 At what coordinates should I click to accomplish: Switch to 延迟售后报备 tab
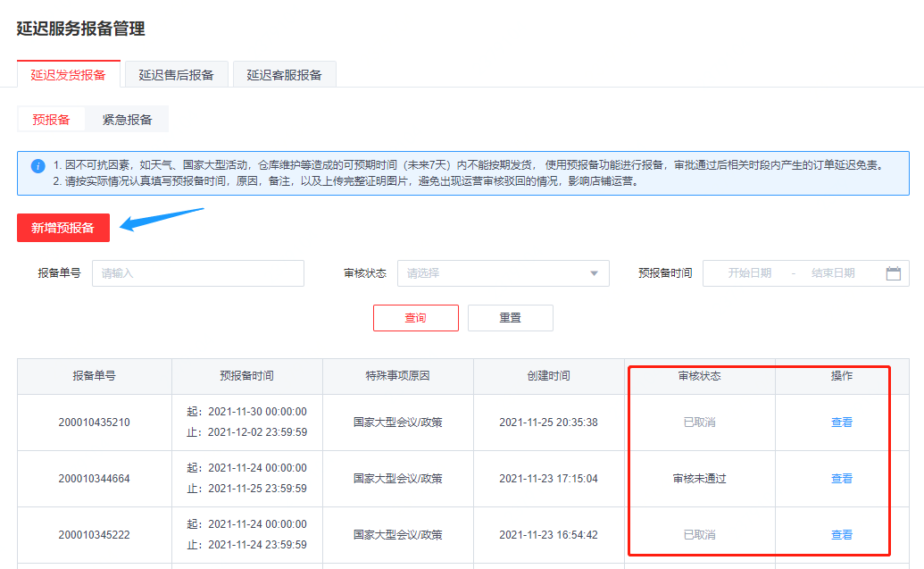[177, 75]
